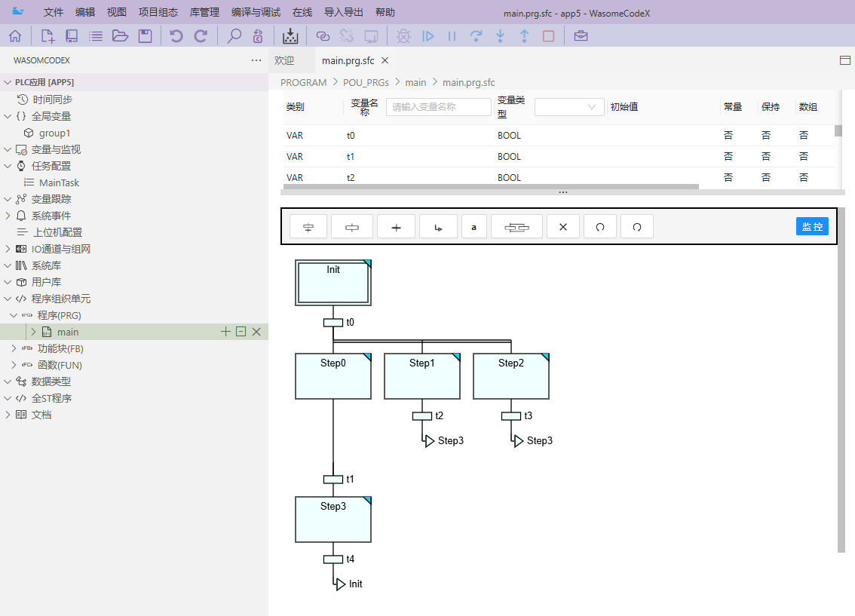Click the variable name search input field
This screenshot has width=855, height=616.
pyautogui.click(x=438, y=107)
